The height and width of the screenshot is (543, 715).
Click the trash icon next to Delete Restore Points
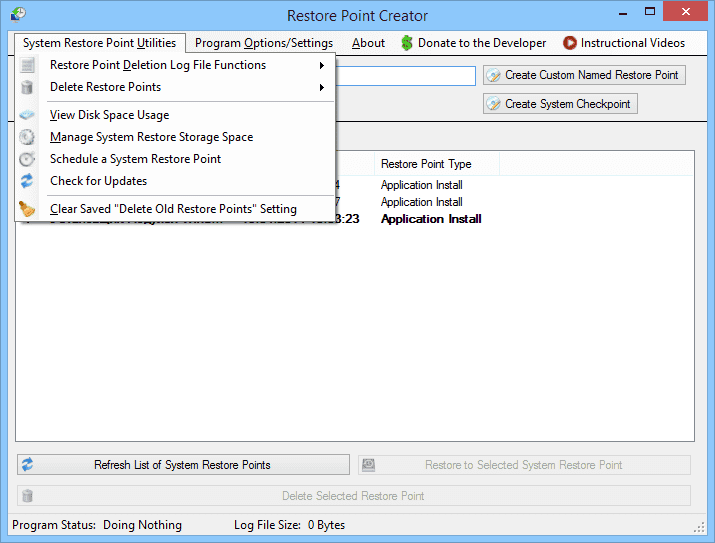[x=28, y=87]
